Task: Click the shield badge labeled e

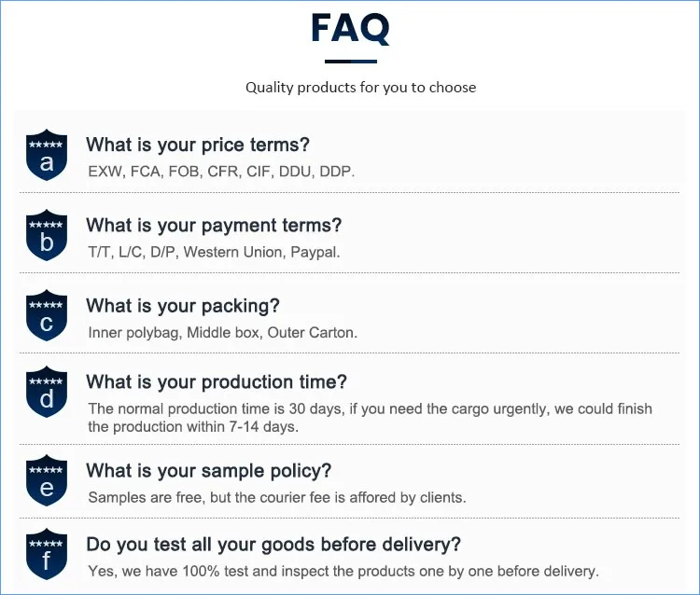Action: (47, 481)
